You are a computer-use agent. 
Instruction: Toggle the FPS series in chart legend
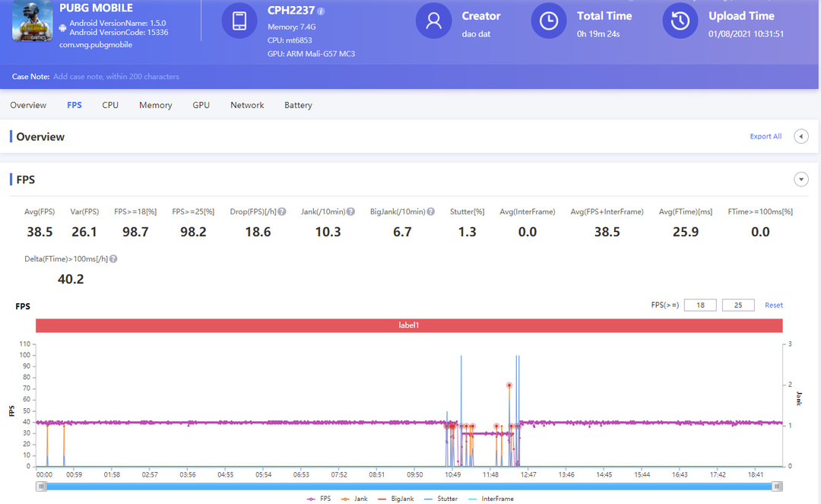point(319,499)
